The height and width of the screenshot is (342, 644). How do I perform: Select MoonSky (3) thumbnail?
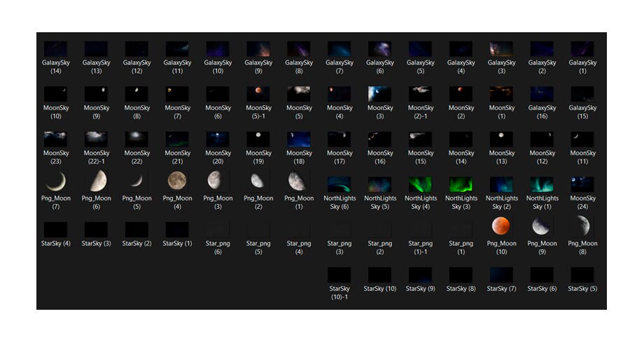379,94
